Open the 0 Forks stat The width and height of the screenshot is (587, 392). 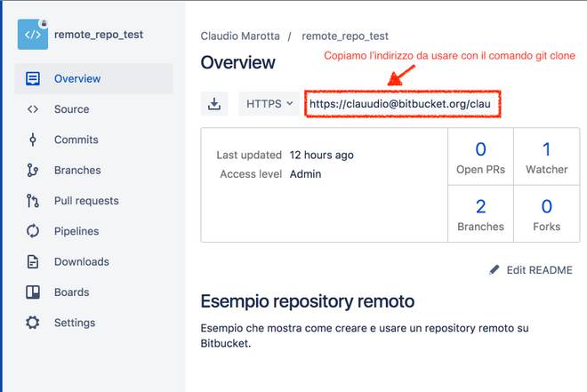coord(546,214)
